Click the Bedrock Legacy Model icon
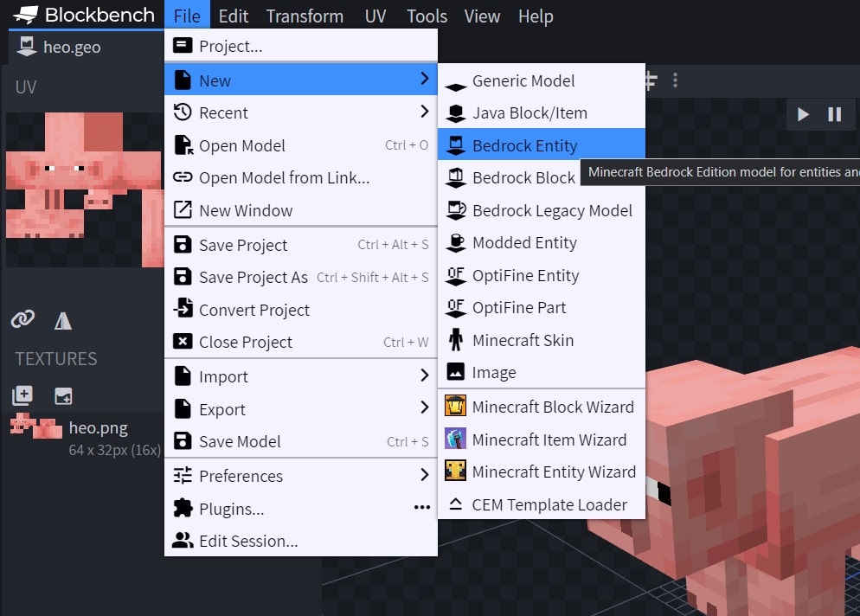This screenshot has width=860, height=616. click(455, 210)
